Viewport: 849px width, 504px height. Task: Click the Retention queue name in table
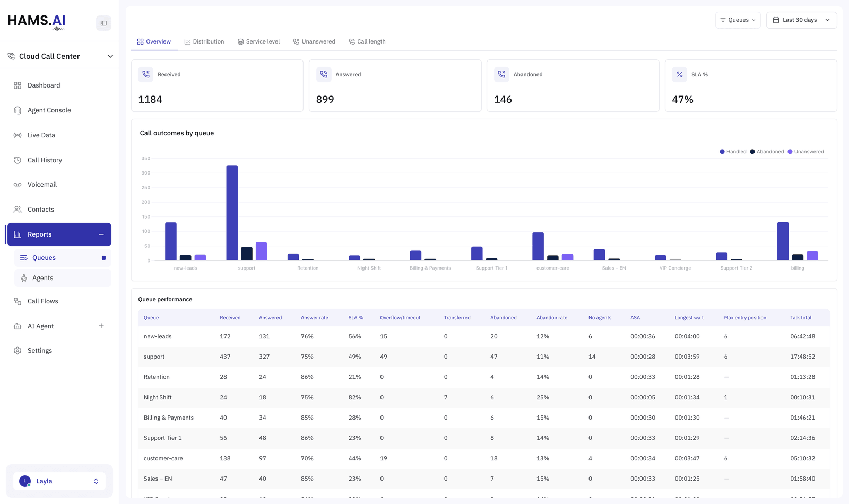(157, 377)
